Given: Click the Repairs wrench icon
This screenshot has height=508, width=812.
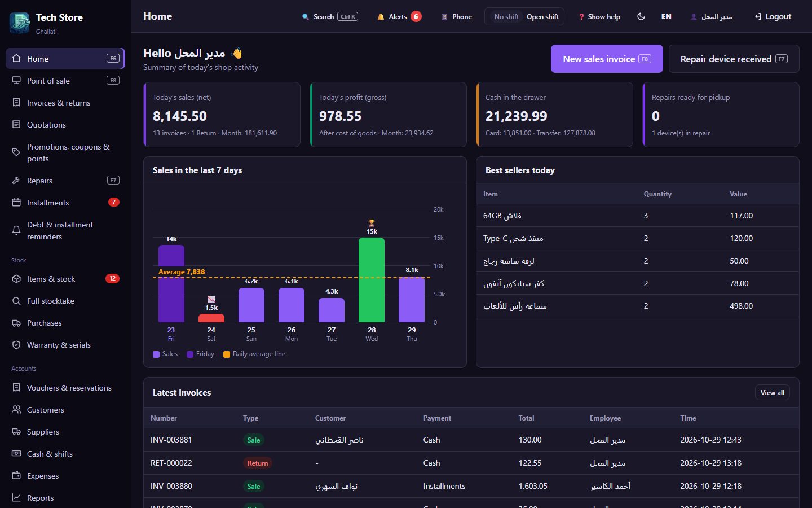Looking at the screenshot, I should coord(16,181).
